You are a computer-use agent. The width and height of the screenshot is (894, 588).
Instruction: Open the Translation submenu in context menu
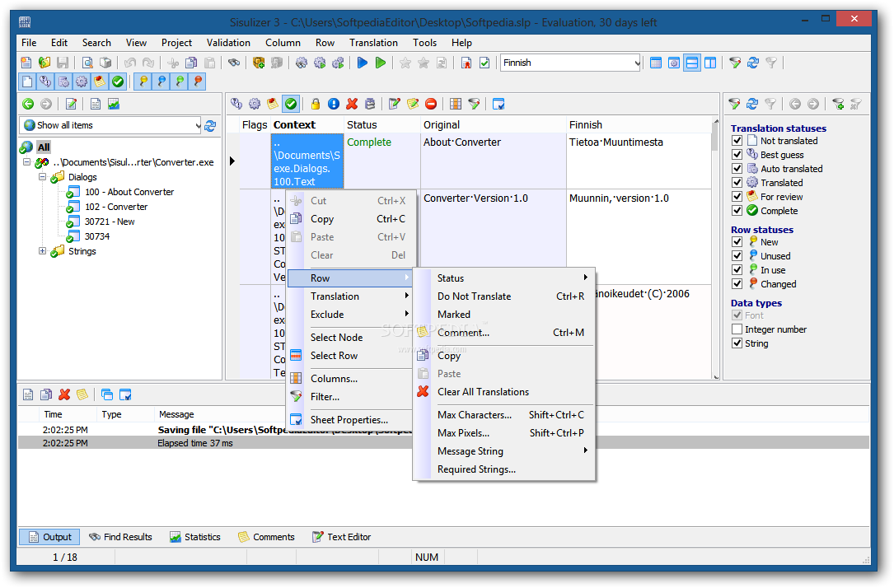[350, 296]
